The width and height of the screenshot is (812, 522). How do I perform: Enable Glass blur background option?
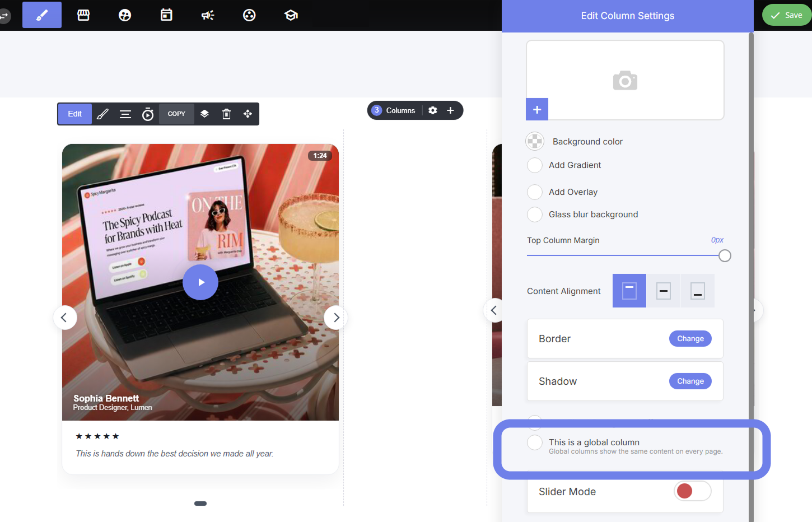tap(535, 215)
